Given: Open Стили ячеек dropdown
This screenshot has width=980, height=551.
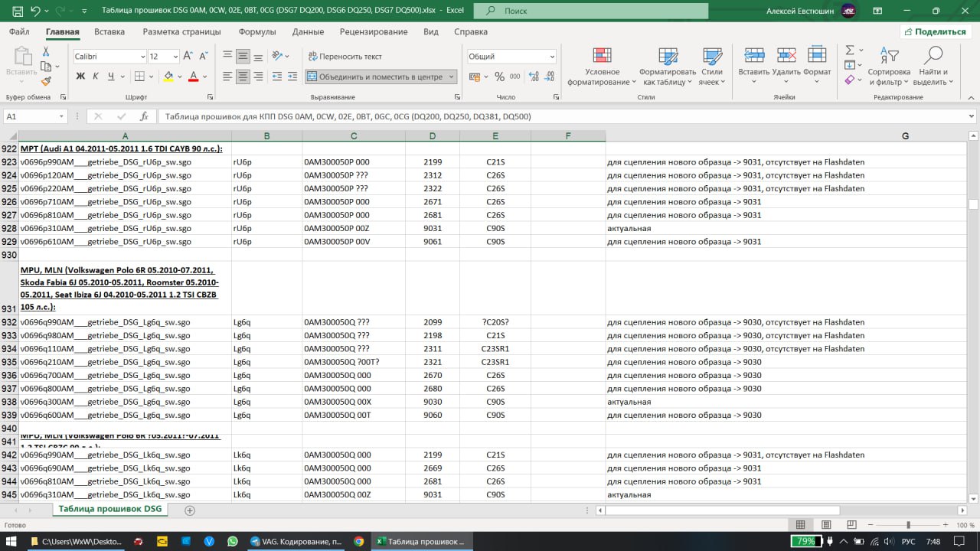Looking at the screenshot, I should pos(712,67).
